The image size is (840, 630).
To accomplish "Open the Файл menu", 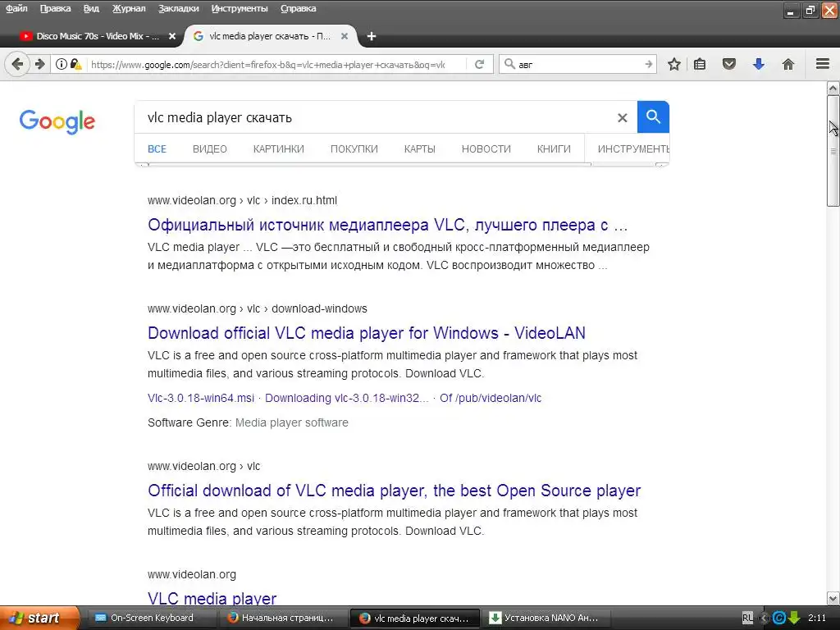I will point(16,8).
